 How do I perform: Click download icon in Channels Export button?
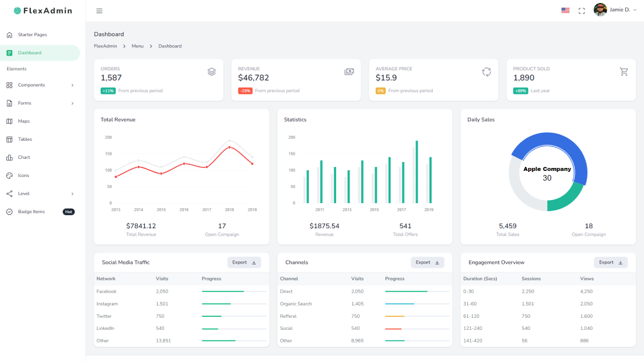tap(437, 262)
